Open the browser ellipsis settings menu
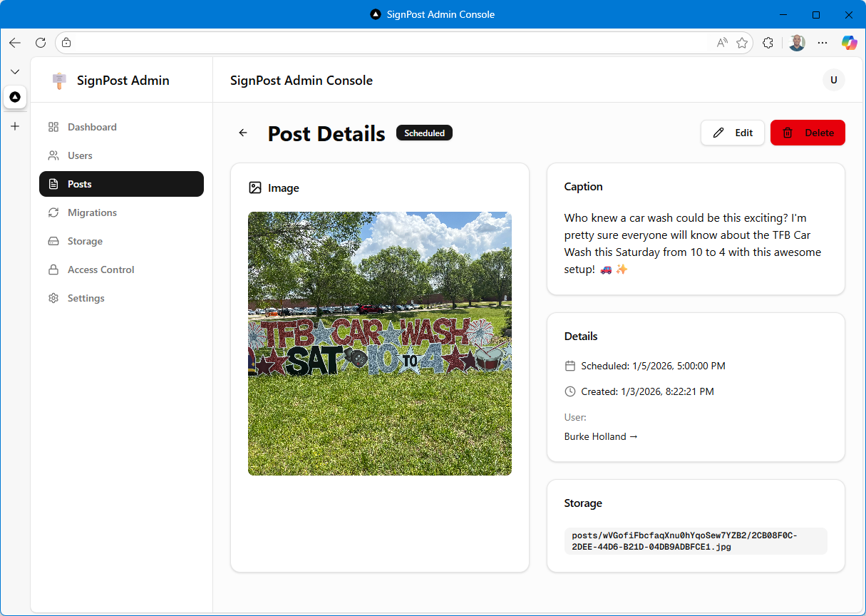Image resolution: width=866 pixels, height=616 pixels. [x=822, y=43]
